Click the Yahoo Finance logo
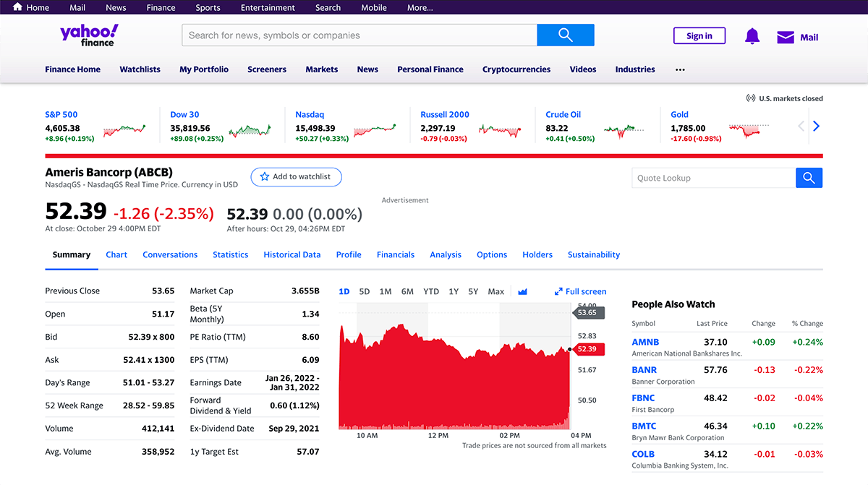Screen dimensions: 868x485 tap(89, 35)
